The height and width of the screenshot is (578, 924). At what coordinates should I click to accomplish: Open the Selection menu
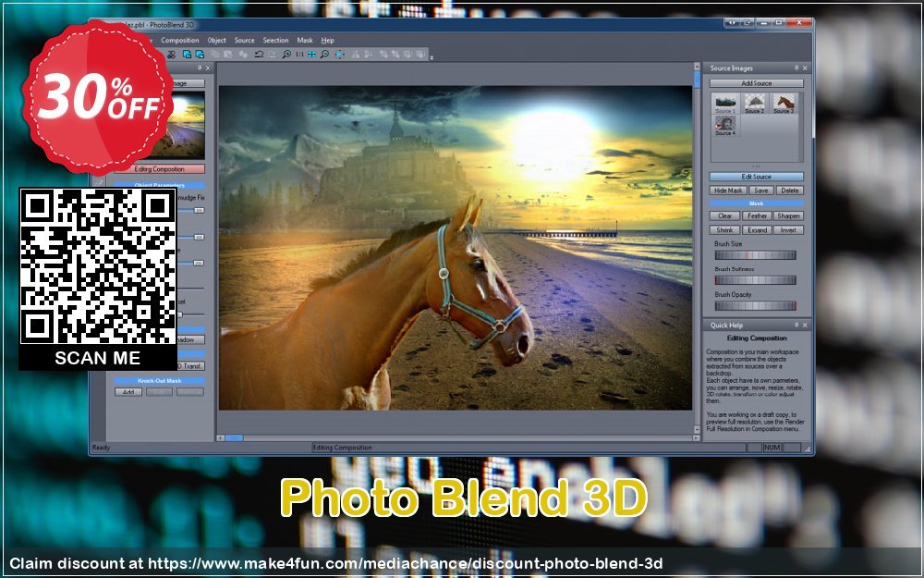click(275, 40)
